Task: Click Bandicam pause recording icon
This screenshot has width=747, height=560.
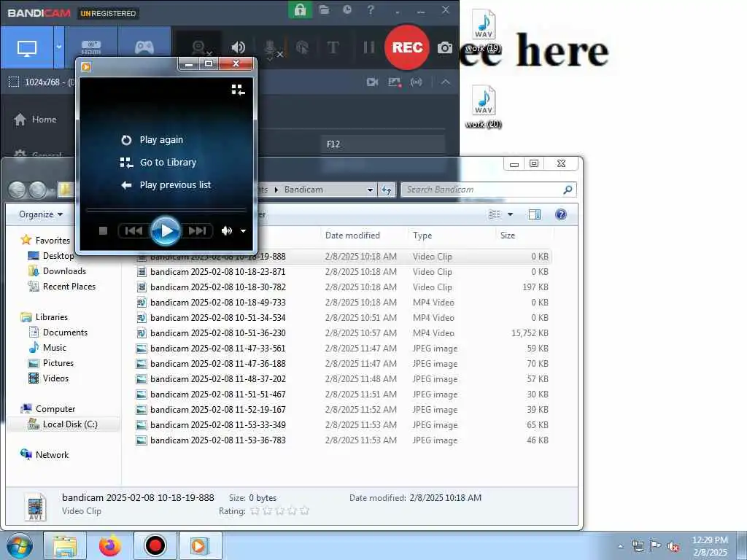Action: pos(368,47)
